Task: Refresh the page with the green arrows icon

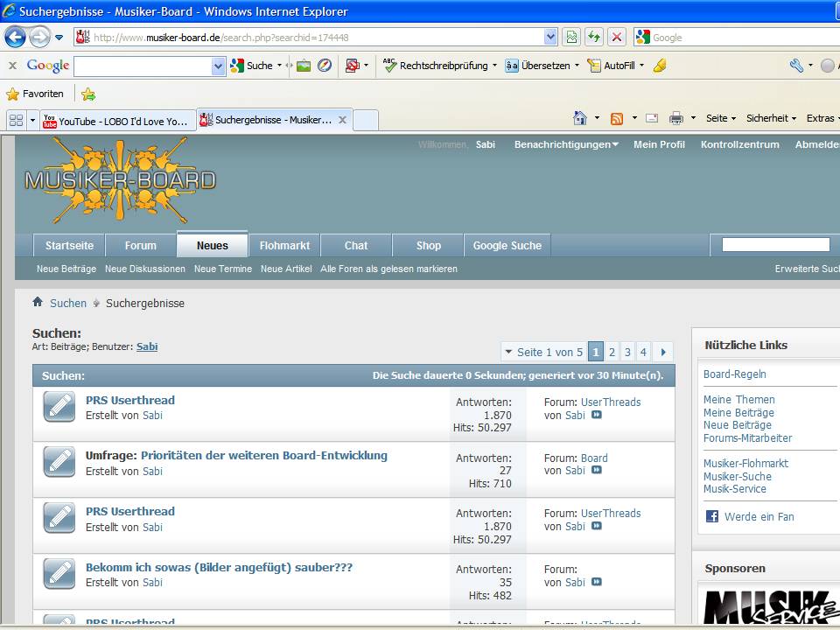Action: tap(594, 37)
